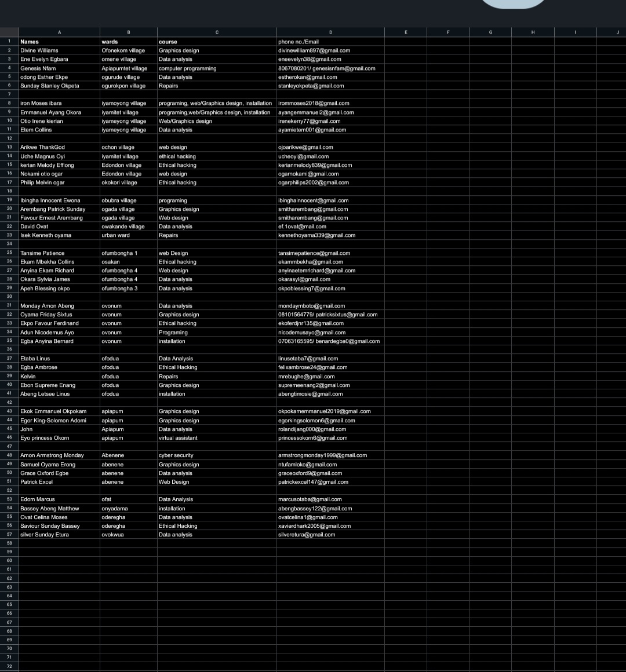Viewport: 626px width, 672px height.
Task: Select email 'kennethoyama339@gmail.com'
Action: point(330,235)
